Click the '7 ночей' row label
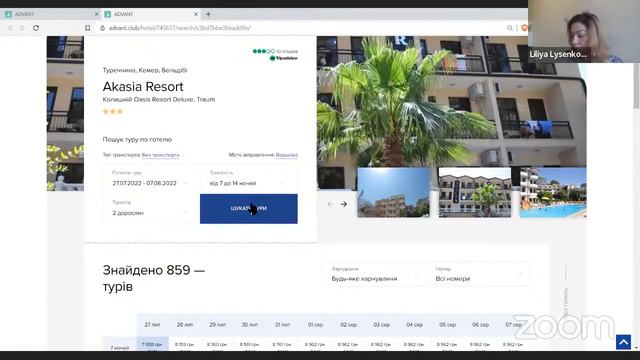 pyautogui.click(x=120, y=348)
